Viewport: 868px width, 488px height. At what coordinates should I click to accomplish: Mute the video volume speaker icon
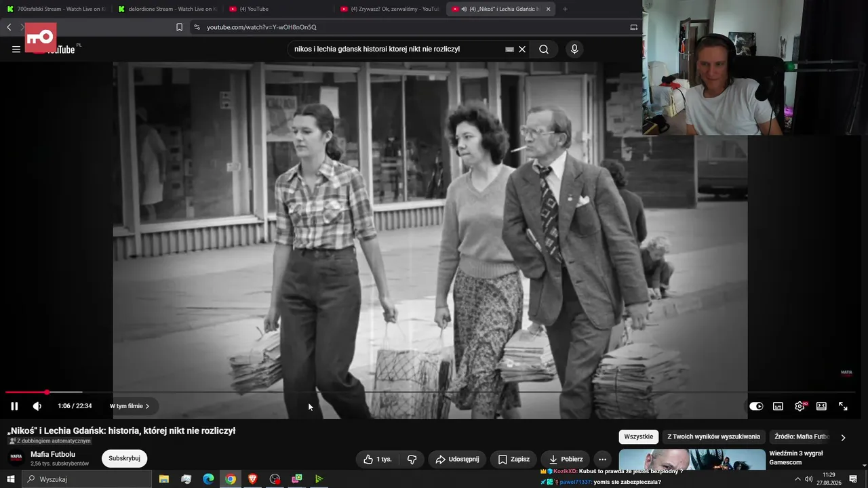(37, 406)
